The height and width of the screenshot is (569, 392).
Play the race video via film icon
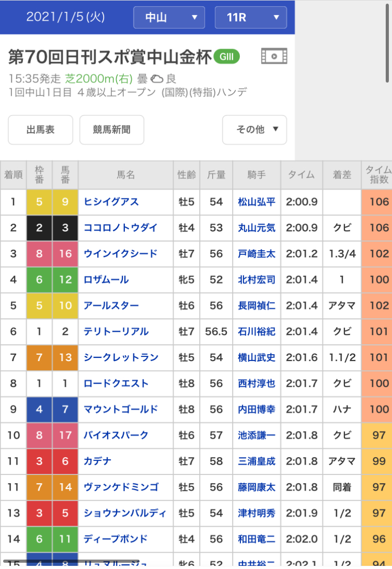274,56
